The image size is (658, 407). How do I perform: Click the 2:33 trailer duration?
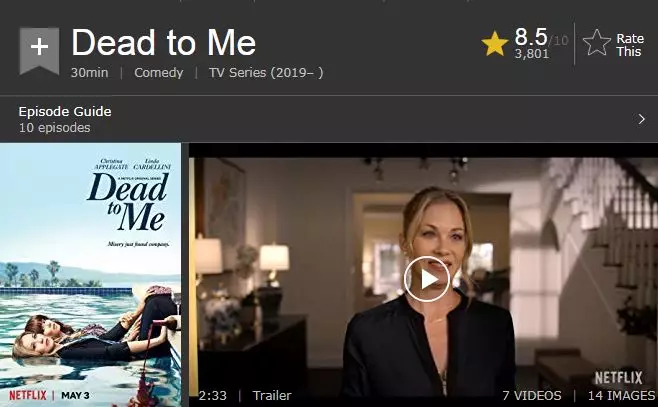pos(213,395)
